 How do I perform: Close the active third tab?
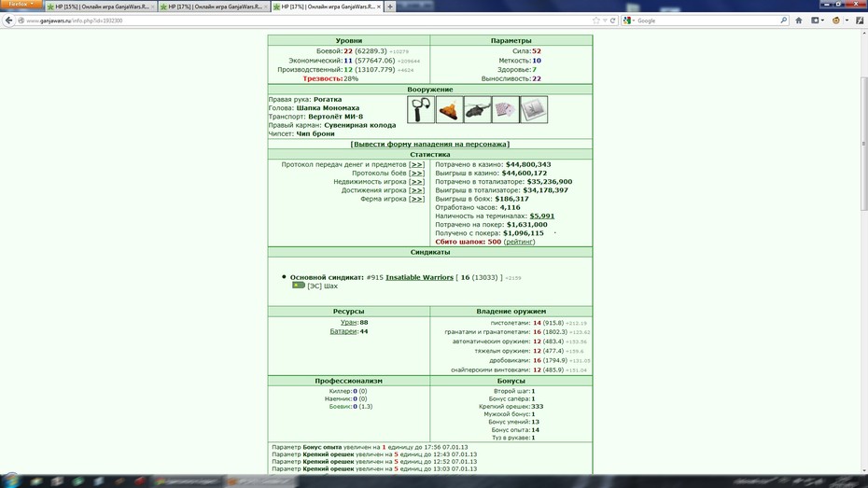tap(379, 7)
